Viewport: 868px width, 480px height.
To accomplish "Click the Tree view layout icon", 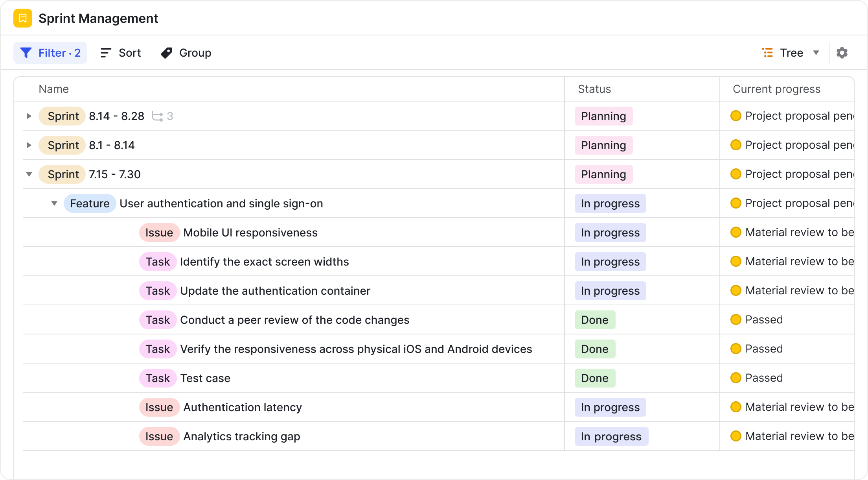I will [x=767, y=52].
